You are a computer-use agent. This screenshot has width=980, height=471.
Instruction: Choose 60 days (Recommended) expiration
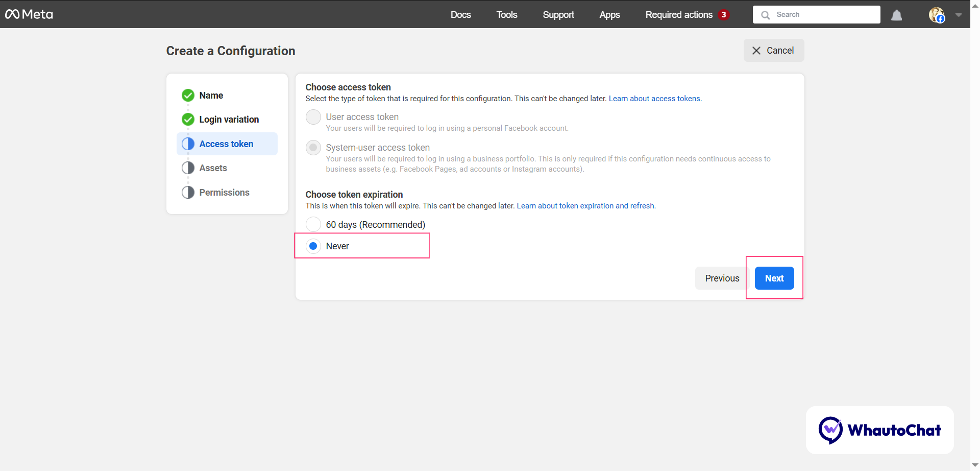pyautogui.click(x=313, y=224)
